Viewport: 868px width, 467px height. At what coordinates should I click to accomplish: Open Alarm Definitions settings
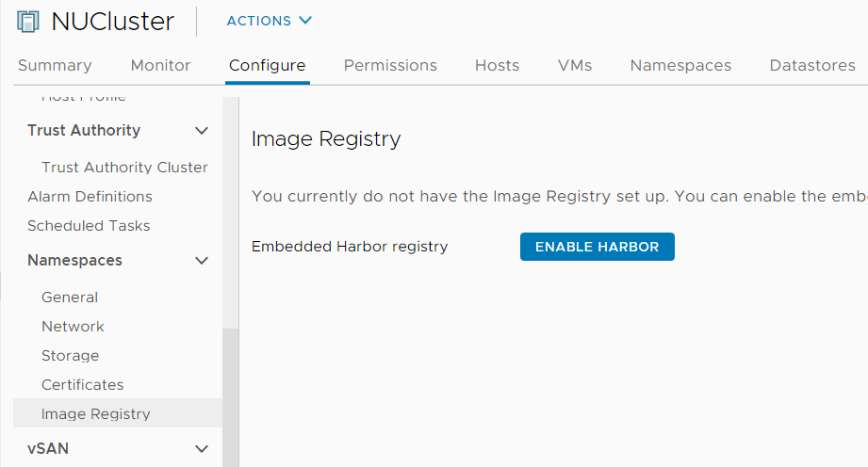[90, 197]
